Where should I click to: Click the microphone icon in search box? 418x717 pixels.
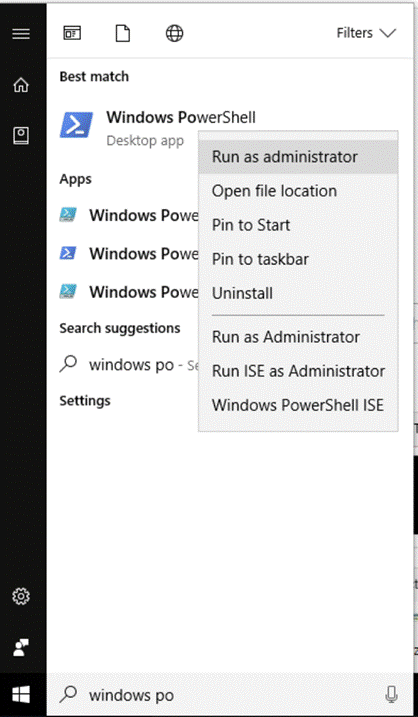tap(391, 696)
